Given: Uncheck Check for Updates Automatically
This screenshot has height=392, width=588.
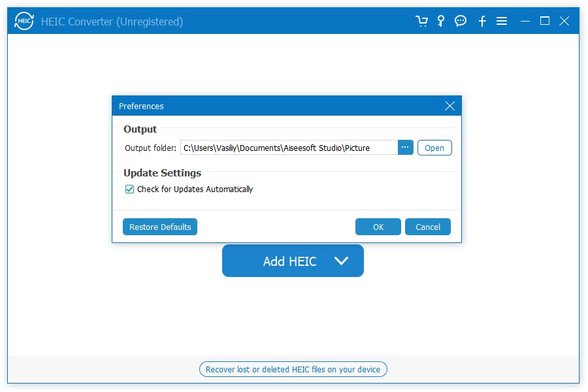Looking at the screenshot, I should coord(129,189).
